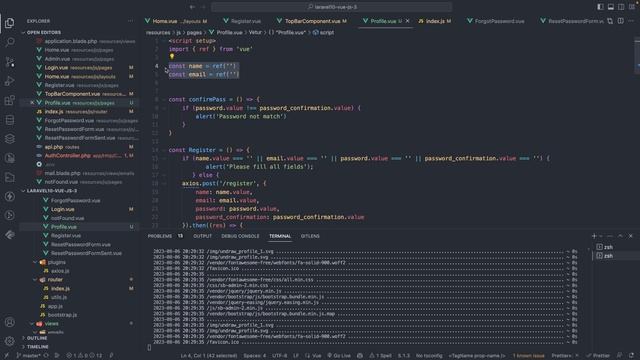Open the TopBarComponent.vue editor tab
Screen dimensions: 640x360
[312, 21]
